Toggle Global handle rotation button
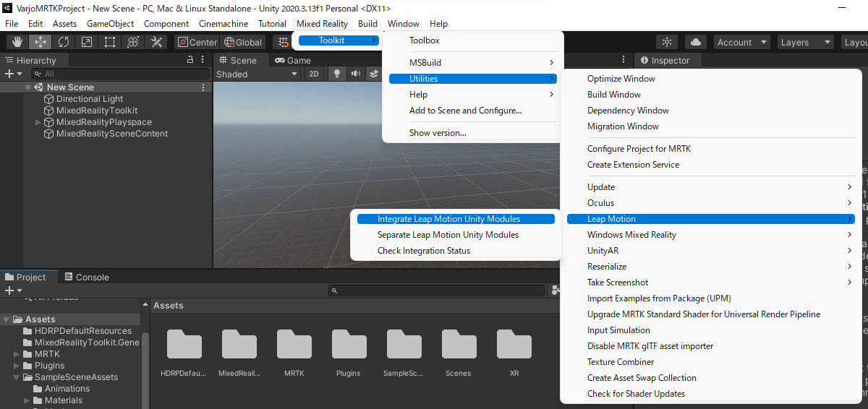 click(x=243, y=42)
